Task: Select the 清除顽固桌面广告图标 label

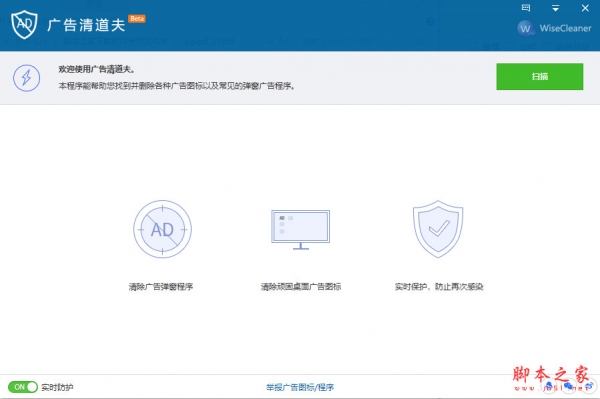Action: (301, 287)
